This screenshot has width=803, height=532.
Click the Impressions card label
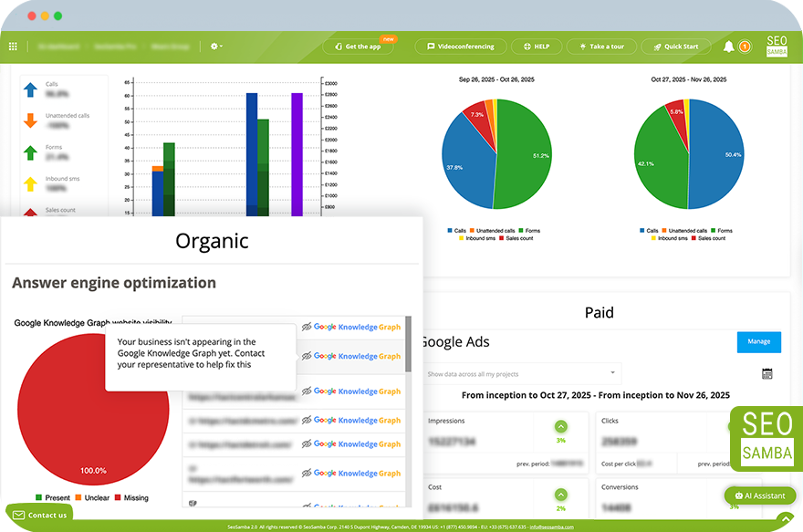pos(446,421)
